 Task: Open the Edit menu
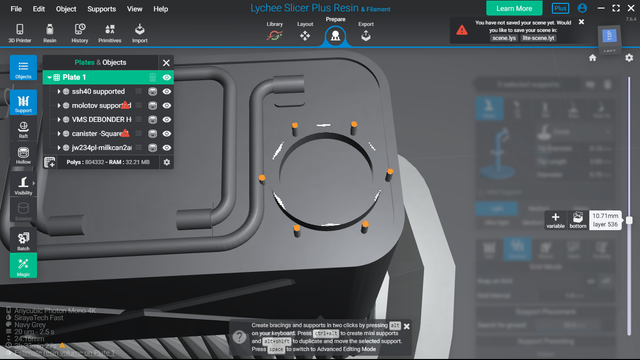click(x=39, y=9)
